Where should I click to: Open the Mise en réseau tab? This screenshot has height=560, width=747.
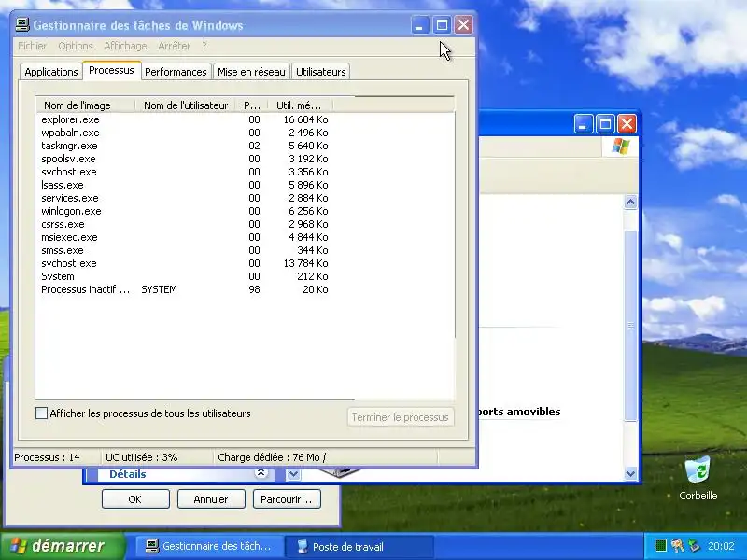pos(251,72)
